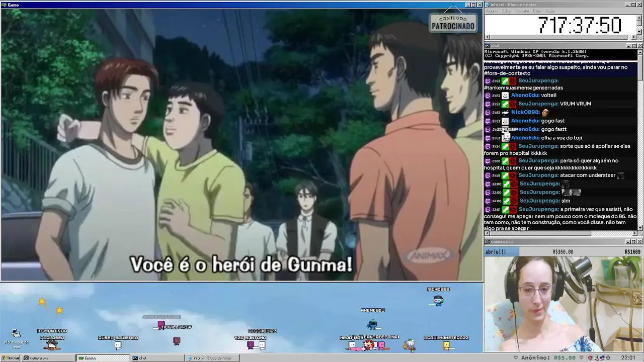Click the R$1600 goal amount

(x=632, y=252)
